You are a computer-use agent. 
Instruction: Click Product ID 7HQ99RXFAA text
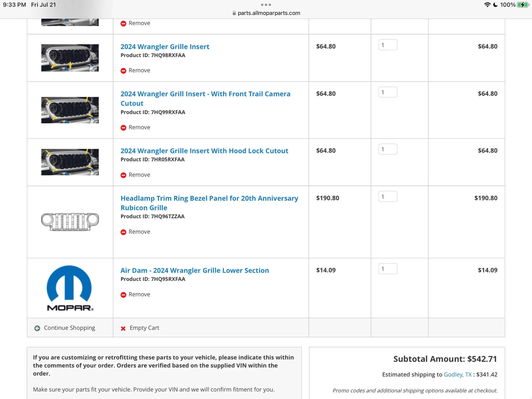(153, 112)
